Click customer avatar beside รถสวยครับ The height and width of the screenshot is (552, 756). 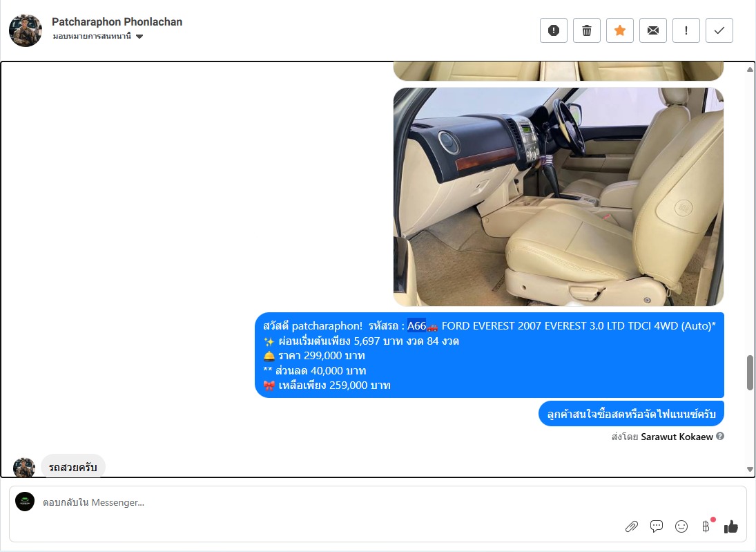click(24, 468)
